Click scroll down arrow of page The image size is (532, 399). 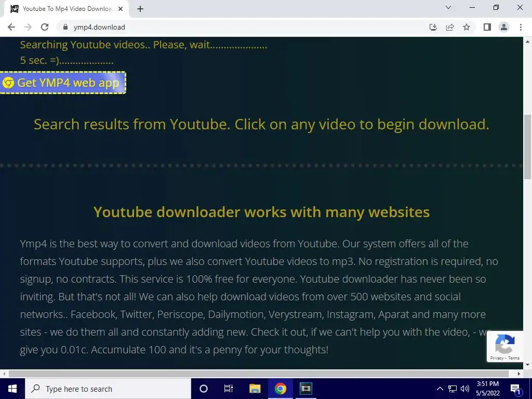528,365
